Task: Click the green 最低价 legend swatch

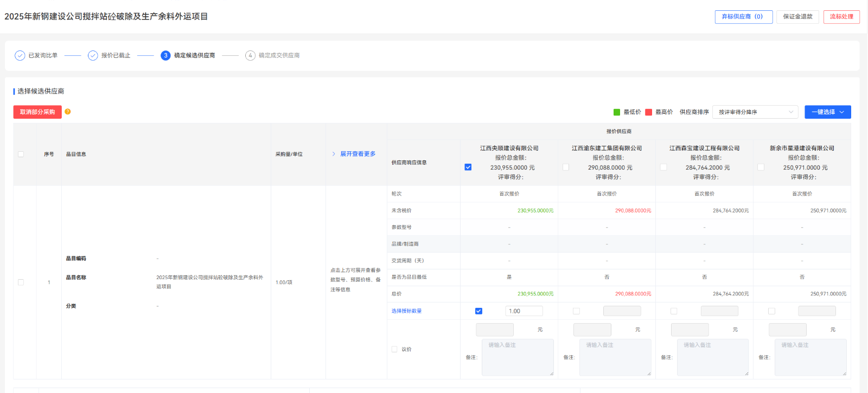Action: tap(617, 112)
